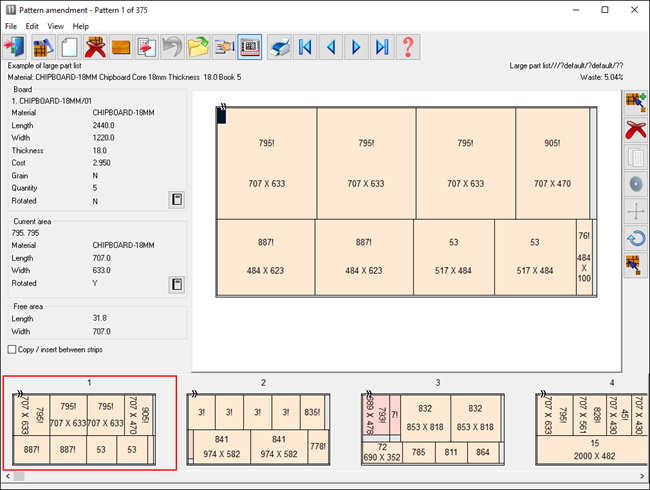The height and width of the screenshot is (490, 650).
Task: Click the open folder toolbar icon
Action: click(199, 47)
